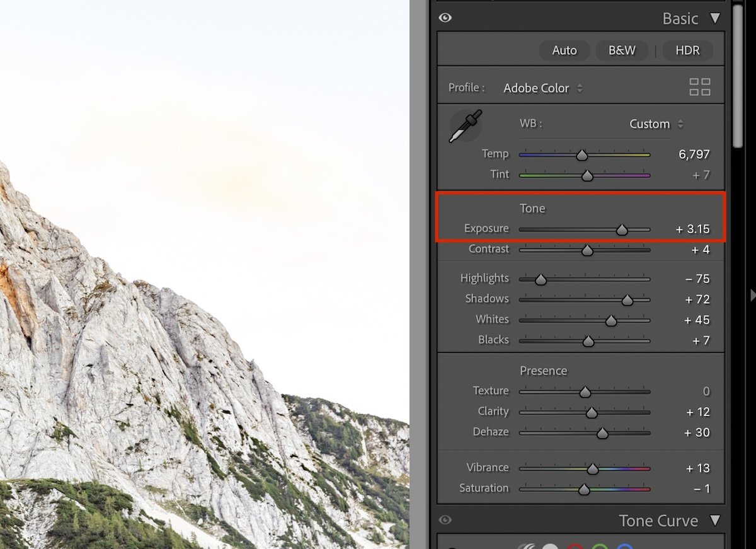Select the blue channel in Tone Curve
The width and height of the screenshot is (756, 549).
(624, 546)
